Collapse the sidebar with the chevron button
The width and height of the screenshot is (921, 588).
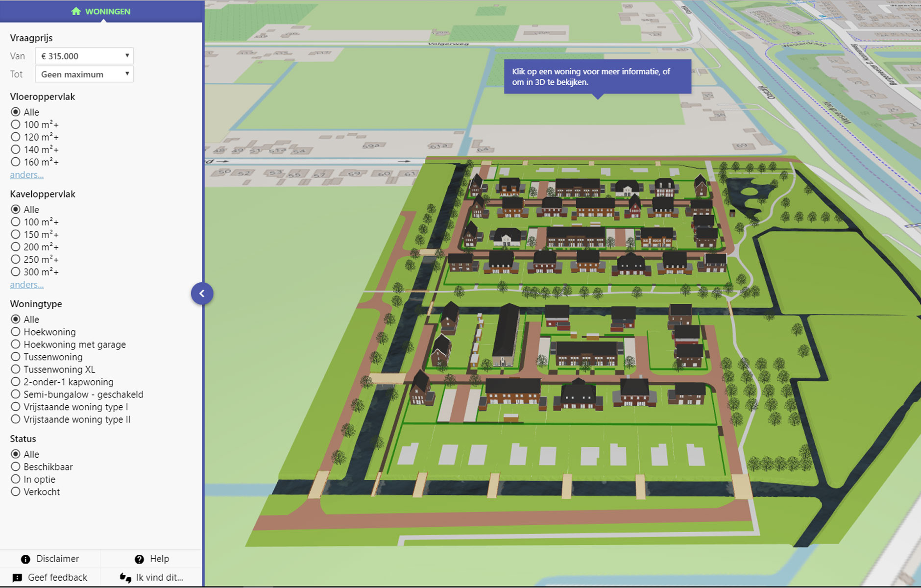(x=202, y=294)
